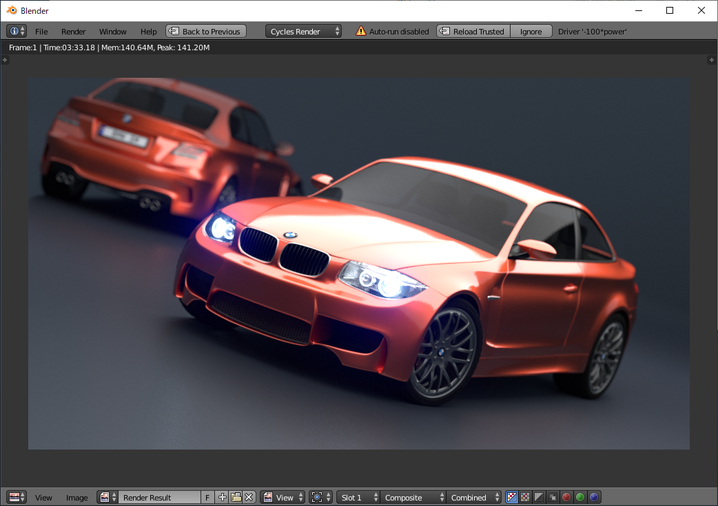Click the Auto-run disabled warning icon
This screenshot has height=506, width=718.
[x=361, y=31]
